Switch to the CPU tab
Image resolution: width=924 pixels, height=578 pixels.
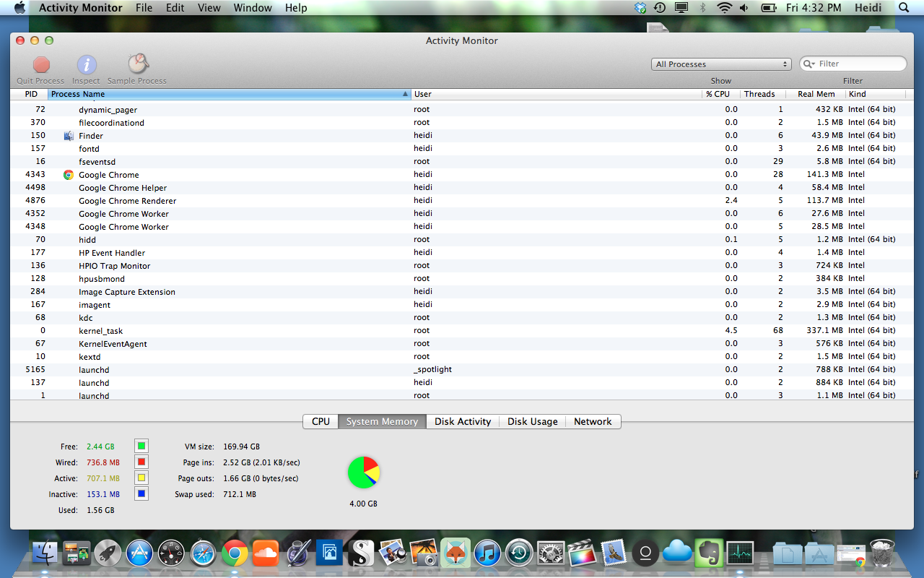click(x=321, y=421)
